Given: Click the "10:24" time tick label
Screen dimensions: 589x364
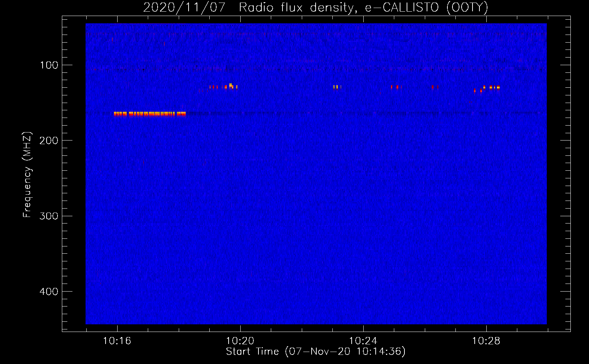Looking at the screenshot, I should [363, 341].
